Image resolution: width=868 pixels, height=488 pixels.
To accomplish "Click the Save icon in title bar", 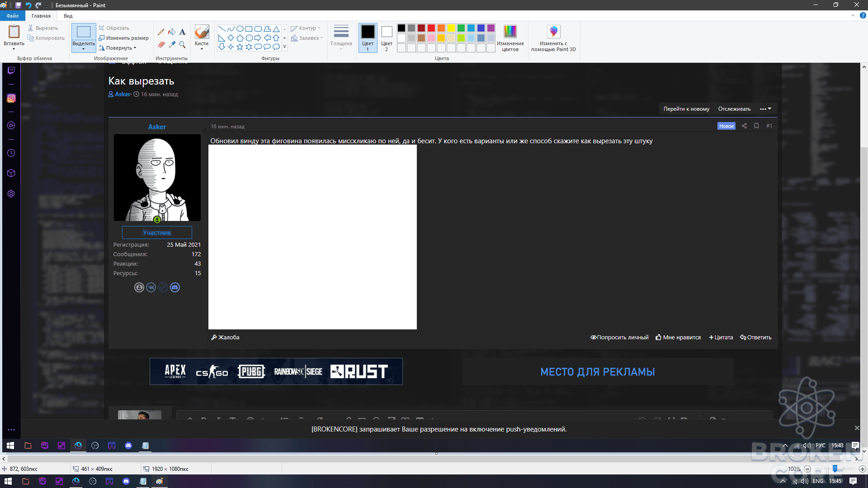I will point(18,5).
